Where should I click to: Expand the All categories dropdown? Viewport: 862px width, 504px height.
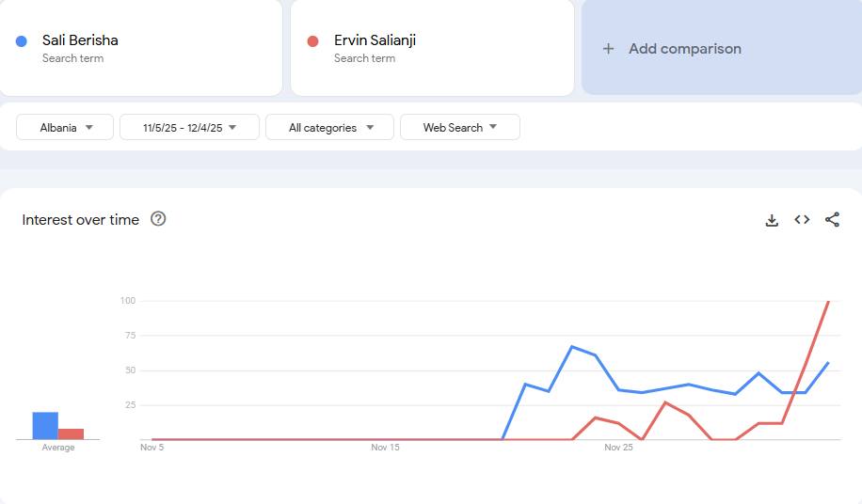click(329, 128)
